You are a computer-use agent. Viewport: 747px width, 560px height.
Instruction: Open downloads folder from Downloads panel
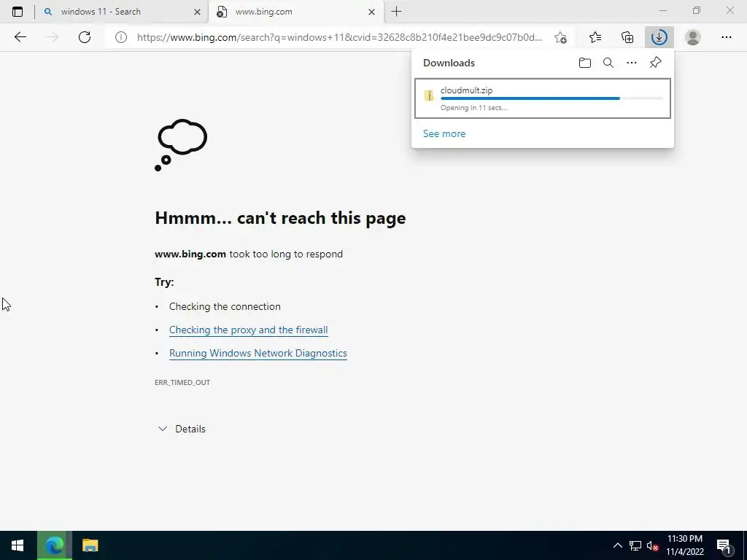[585, 63]
